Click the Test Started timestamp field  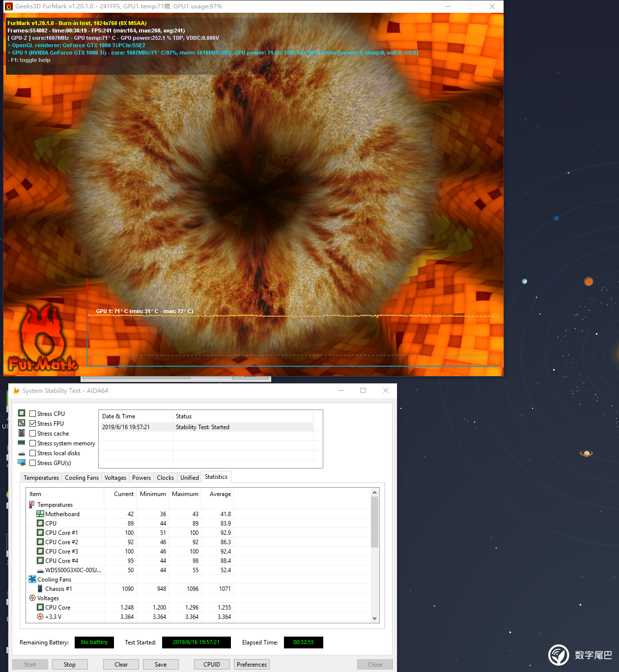[x=196, y=642]
